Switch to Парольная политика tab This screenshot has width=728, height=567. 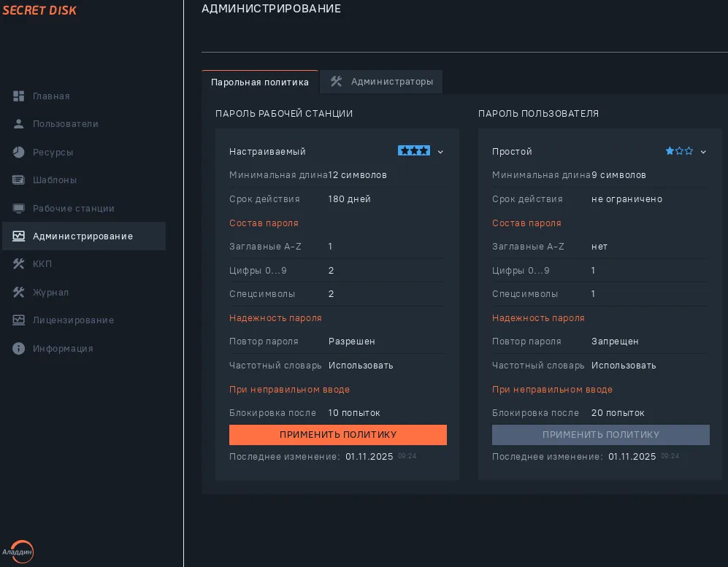coord(259,82)
